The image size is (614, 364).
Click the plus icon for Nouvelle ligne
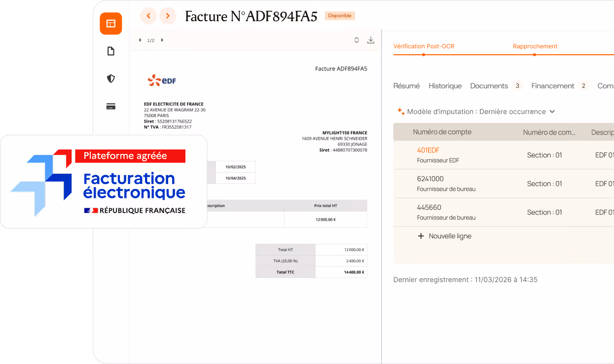[421, 236]
